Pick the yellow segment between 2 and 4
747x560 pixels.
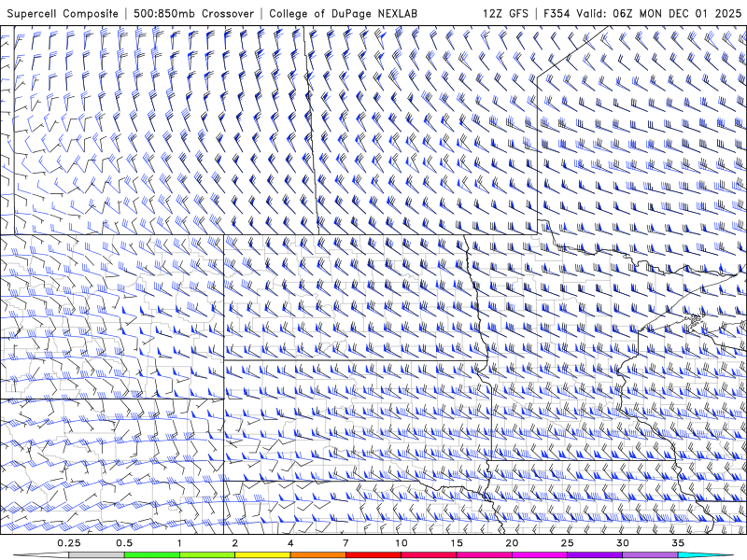click(262, 555)
